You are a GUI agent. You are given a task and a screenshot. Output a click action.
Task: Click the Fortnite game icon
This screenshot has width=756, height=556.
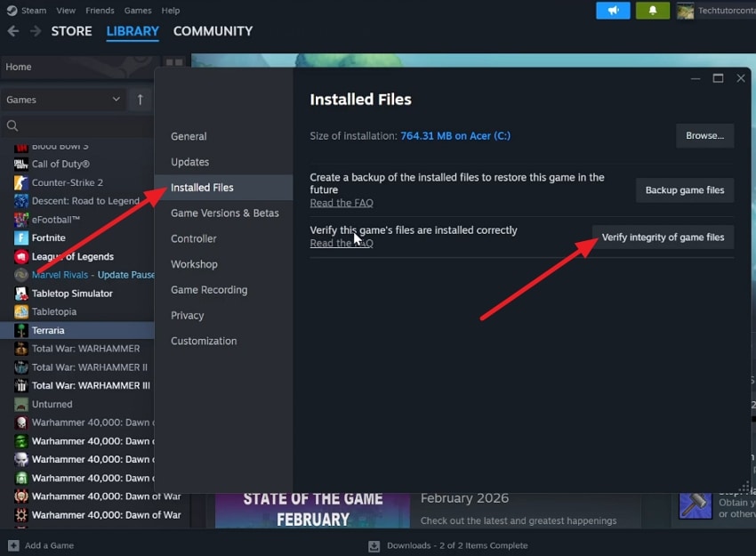tap(20, 238)
